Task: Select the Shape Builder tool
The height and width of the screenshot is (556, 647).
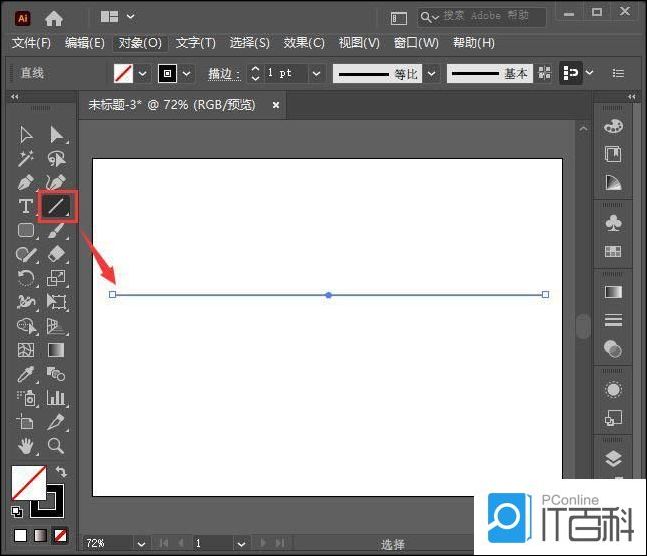Action: [26, 326]
